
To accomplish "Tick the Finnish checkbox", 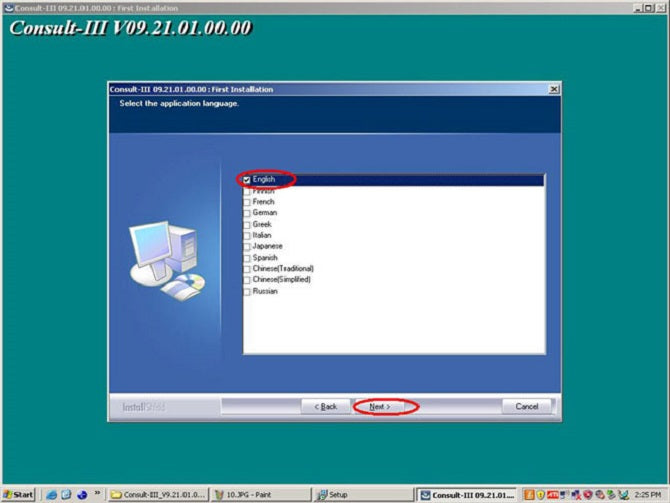I will [x=247, y=191].
